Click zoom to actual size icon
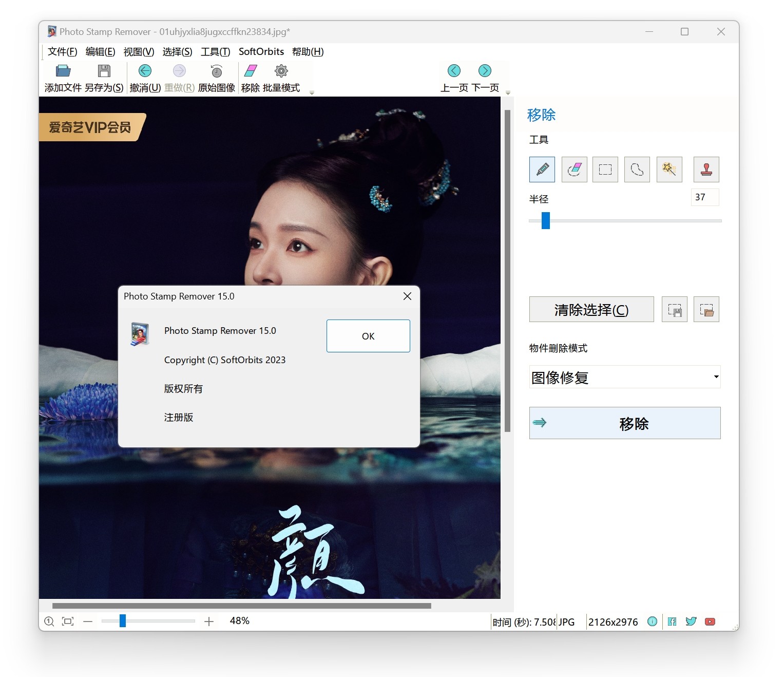784x677 pixels. tap(49, 622)
